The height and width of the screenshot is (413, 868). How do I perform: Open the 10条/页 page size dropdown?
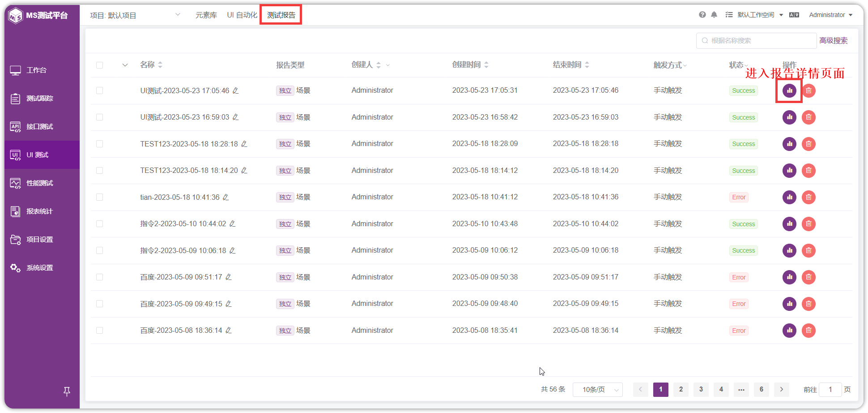598,389
